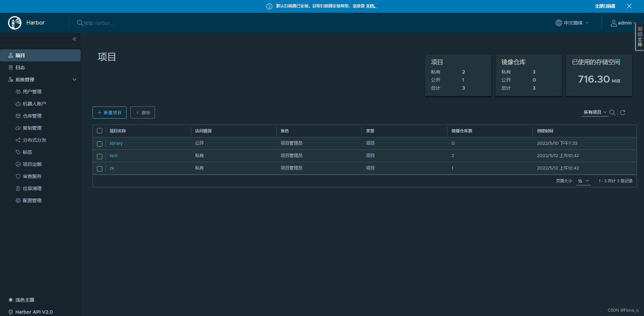
Task: Open the 所有项目 filter dropdown
Action: click(x=595, y=112)
